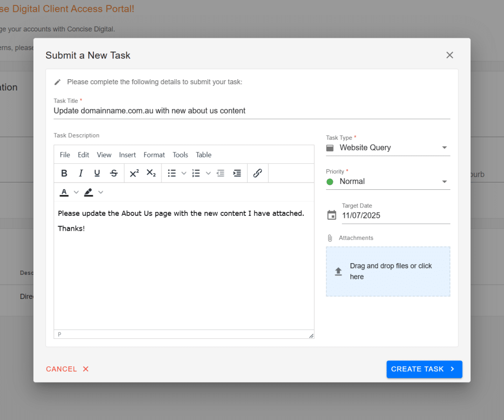Insert a bullet list
This screenshot has height=420, width=504.
point(172,173)
